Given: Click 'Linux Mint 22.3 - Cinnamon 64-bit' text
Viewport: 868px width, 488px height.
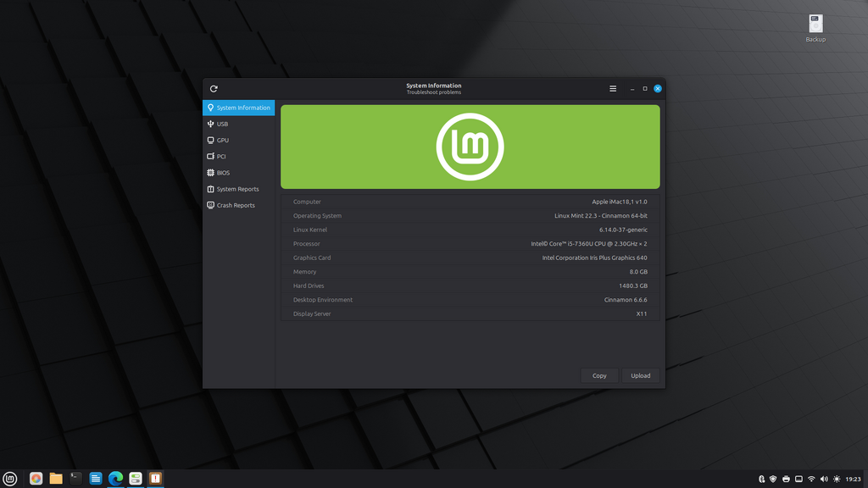Looking at the screenshot, I should (601, 216).
